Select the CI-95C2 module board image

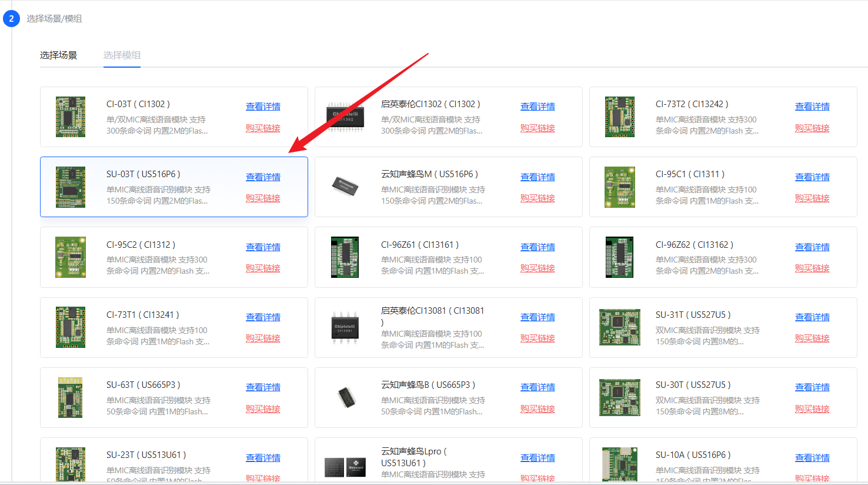pos(71,257)
